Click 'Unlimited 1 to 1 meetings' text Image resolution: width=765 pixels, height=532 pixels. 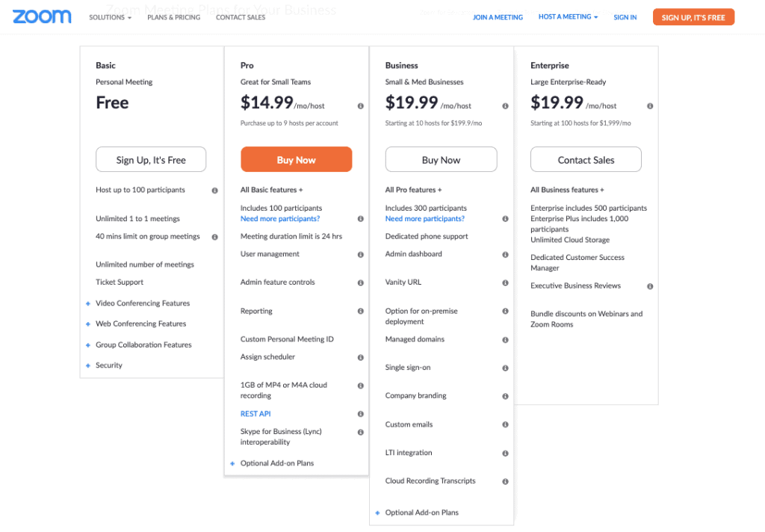coord(137,219)
